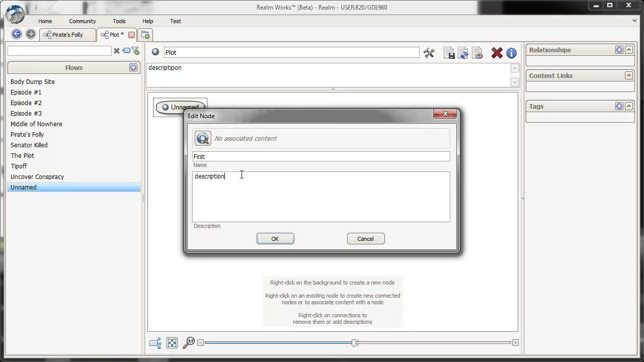The image size is (644, 362).
Task: Go back with the blue arrow
Action: [17, 34]
